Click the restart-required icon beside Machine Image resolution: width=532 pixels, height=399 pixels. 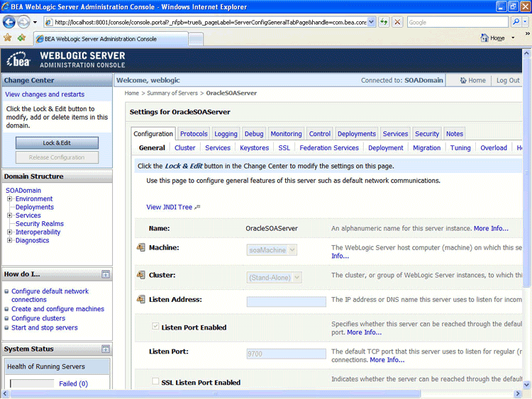coord(141,247)
